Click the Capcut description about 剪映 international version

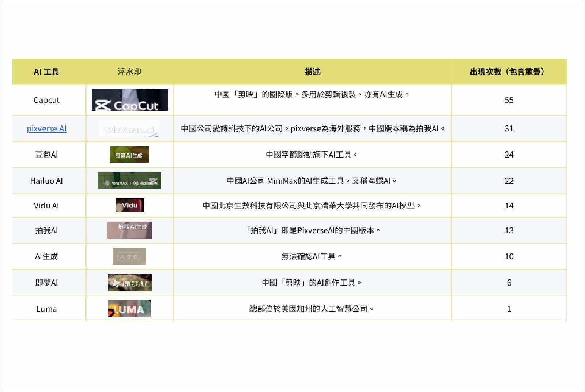point(312,94)
